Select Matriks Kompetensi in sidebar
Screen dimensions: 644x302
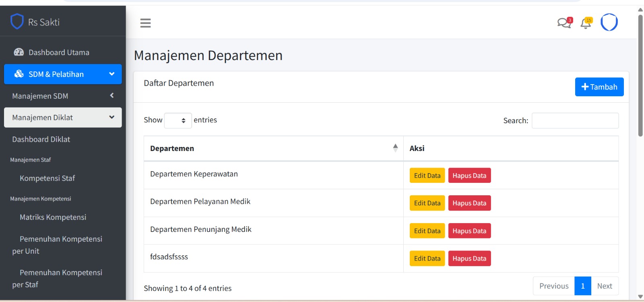[53, 217]
